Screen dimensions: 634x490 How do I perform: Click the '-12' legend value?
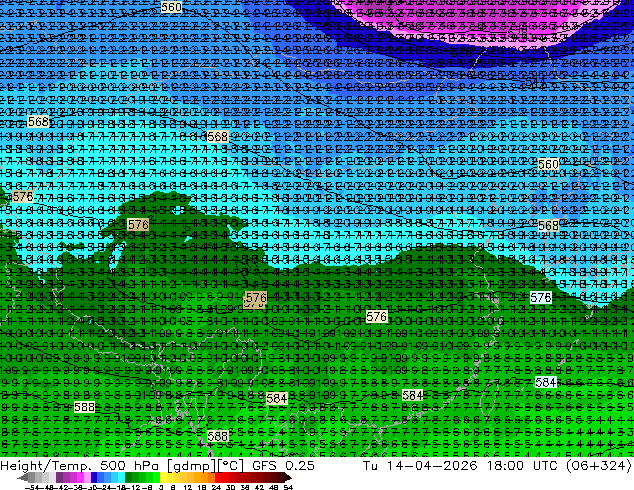133,487
